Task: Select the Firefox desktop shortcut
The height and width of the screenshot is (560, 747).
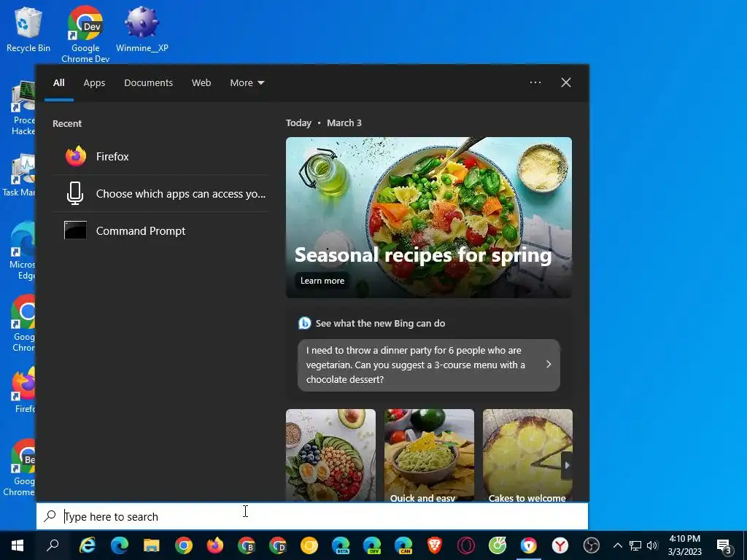Action: click(x=24, y=391)
